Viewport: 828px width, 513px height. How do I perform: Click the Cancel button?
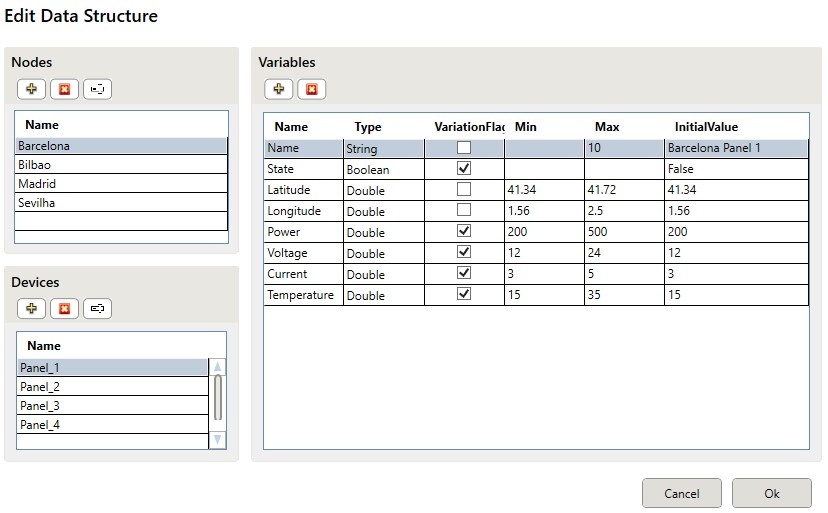click(x=682, y=493)
